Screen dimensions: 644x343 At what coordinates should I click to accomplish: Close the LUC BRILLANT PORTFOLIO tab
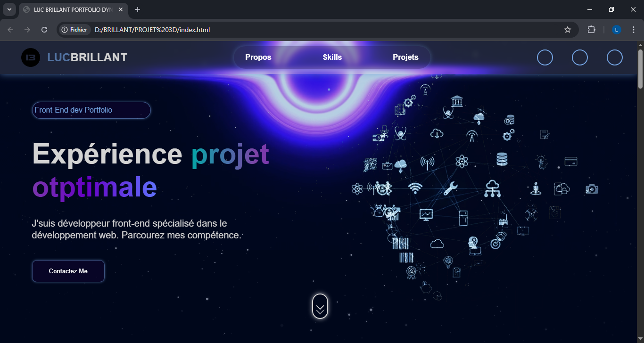point(121,9)
